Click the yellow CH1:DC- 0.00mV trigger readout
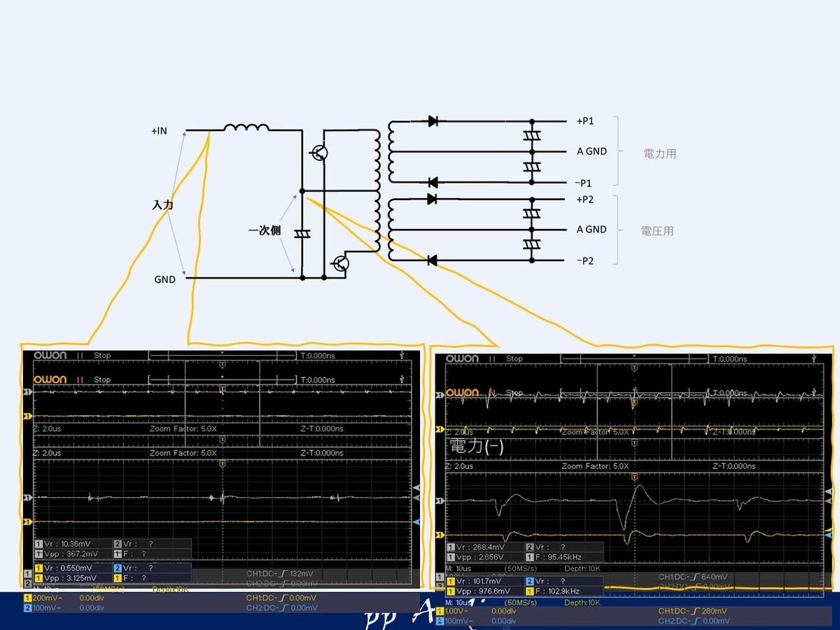The height and width of the screenshot is (630, 840). click(281, 598)
